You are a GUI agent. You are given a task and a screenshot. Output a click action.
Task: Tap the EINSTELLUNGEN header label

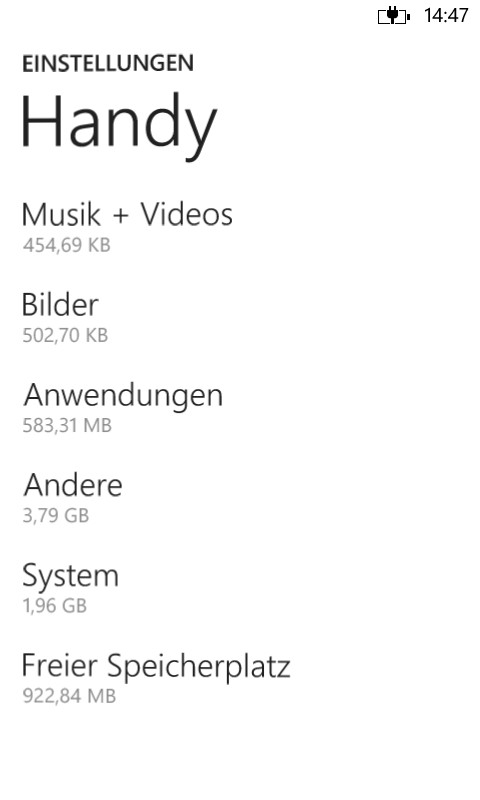click(x=108, y=63)
